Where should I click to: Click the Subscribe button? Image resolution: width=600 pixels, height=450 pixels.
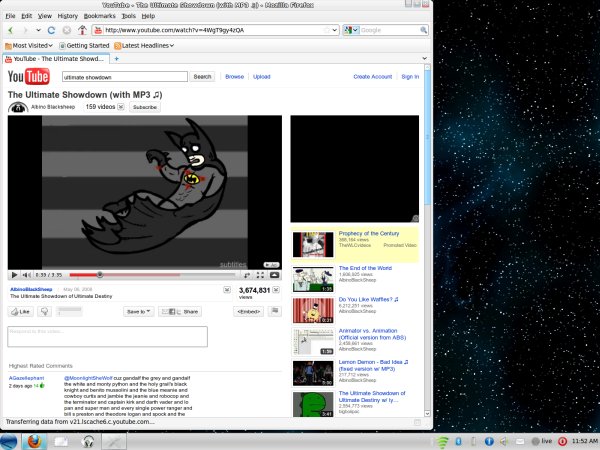(145, 106)
